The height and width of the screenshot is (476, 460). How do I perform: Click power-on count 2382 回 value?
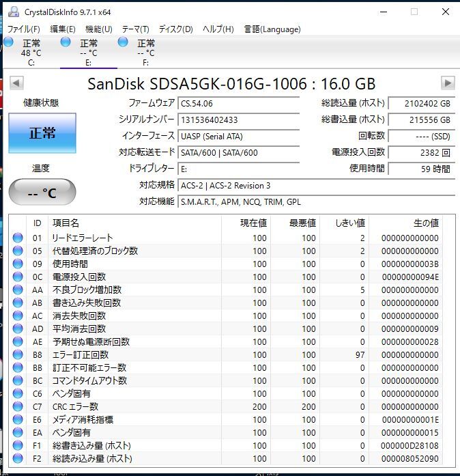tap(422, 153)
